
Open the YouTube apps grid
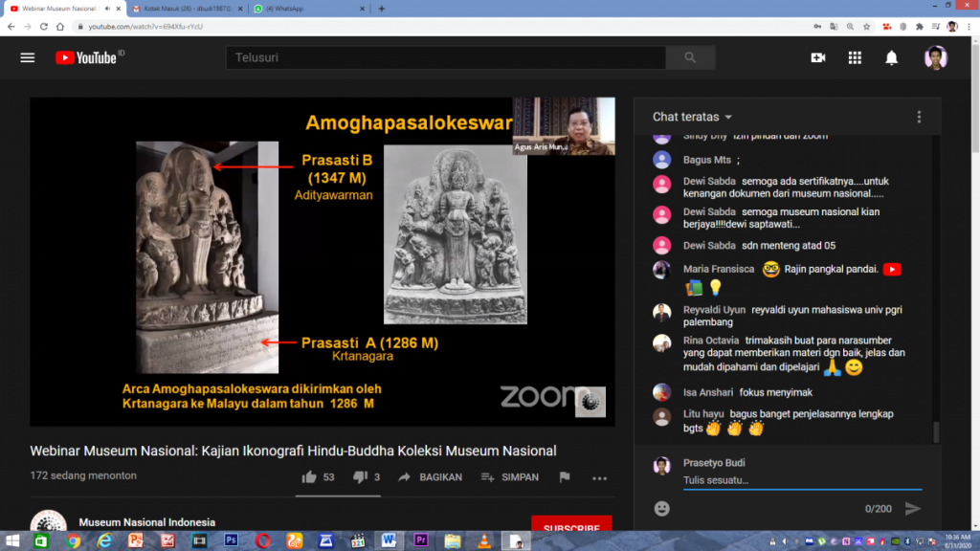pyautogui.click(x=855, y=57)
